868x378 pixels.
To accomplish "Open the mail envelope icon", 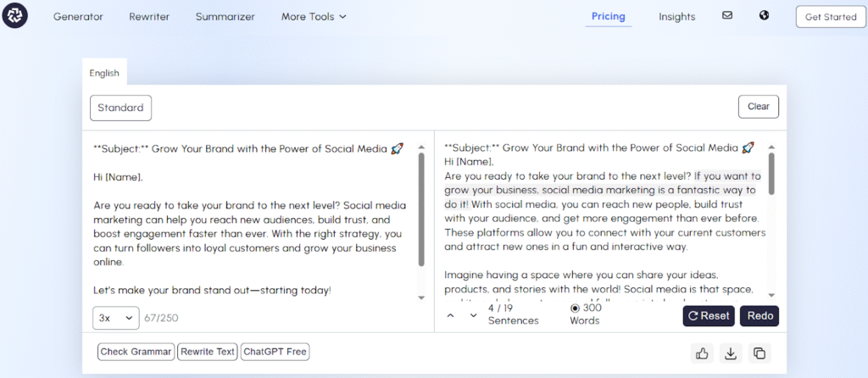I will coord(726,15).
